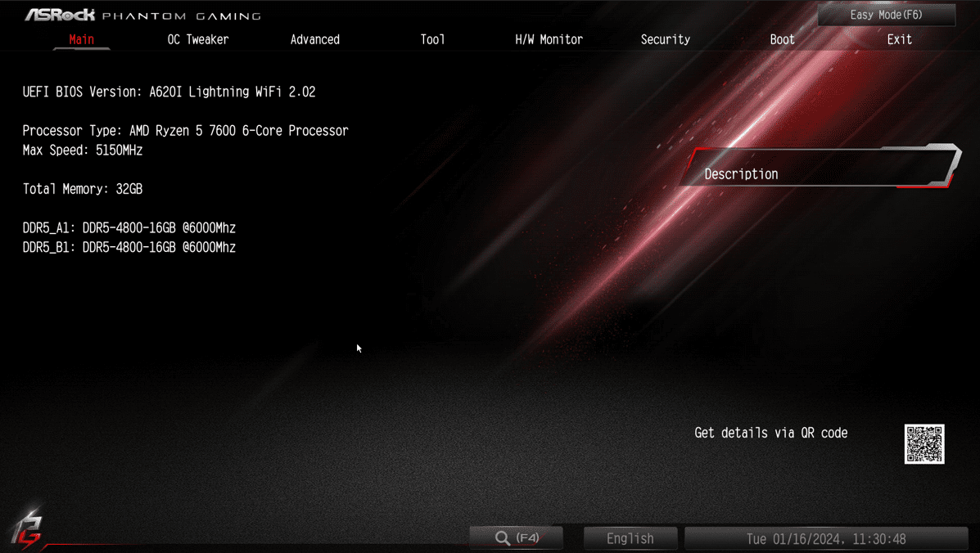Select the DDR5_B1 memory line
This screenshot has height=553, width=980.
pos(129,247)
